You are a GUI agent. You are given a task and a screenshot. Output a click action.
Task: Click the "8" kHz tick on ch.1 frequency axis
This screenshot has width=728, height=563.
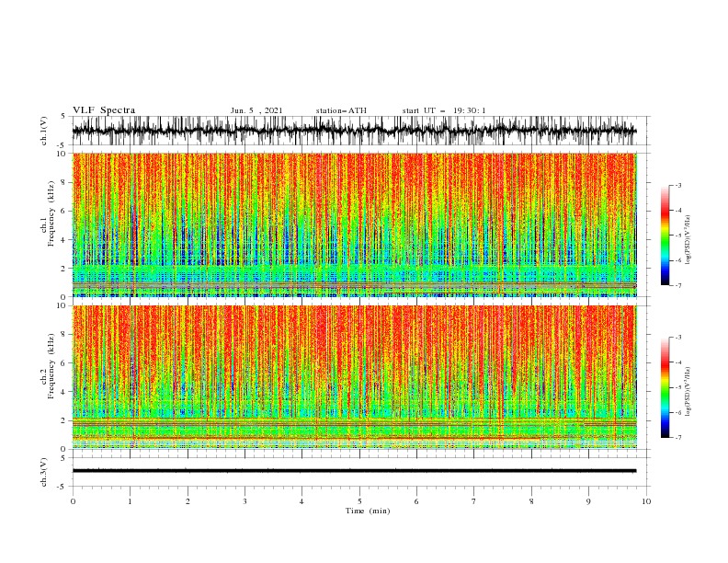(63, 182)
